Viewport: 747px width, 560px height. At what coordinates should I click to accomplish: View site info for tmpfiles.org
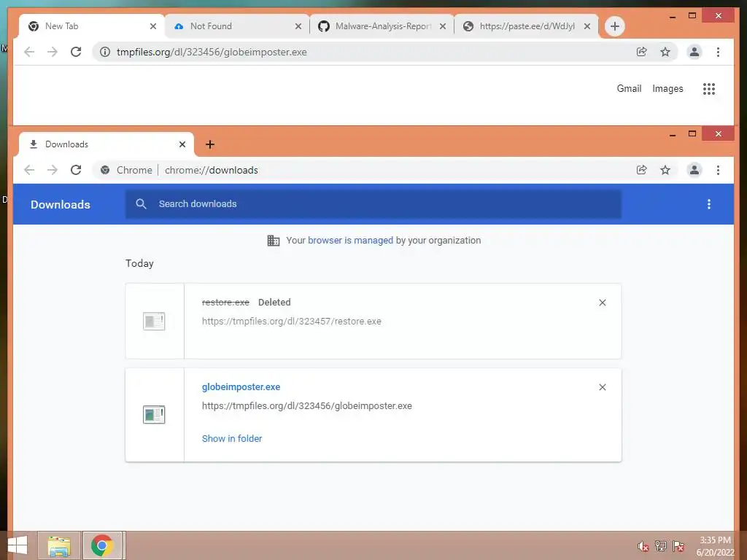click(x=105, y=52)
